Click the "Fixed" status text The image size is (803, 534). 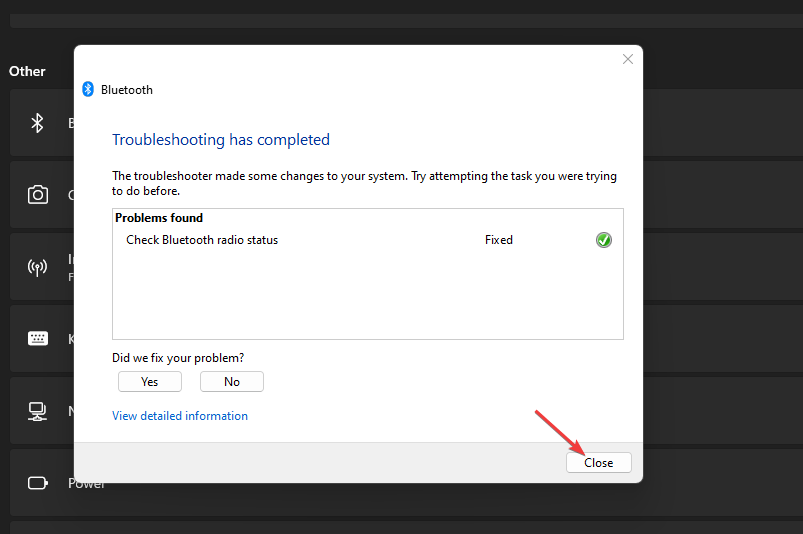click(x=498, y=240)
